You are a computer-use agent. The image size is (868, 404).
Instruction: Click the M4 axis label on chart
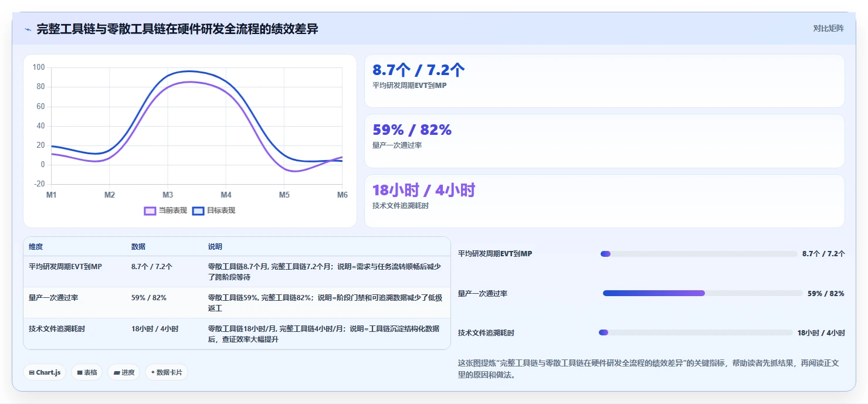pos(226,195)
